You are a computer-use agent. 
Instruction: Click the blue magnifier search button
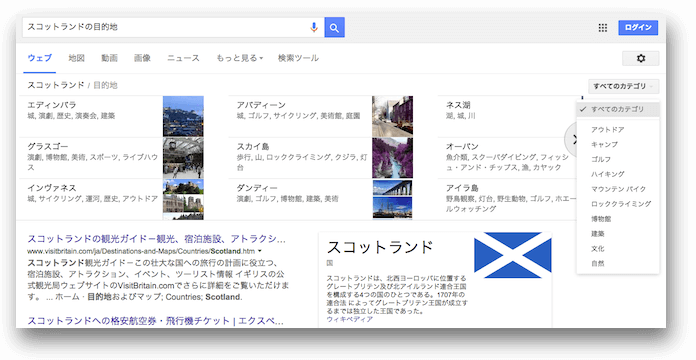coord(334,28)
